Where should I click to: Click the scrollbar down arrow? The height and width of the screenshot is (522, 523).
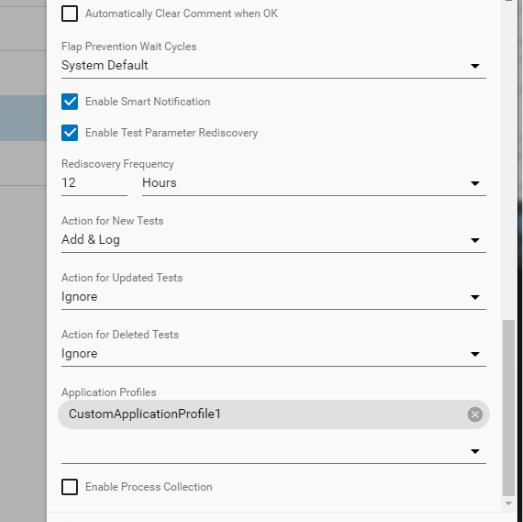509,503
